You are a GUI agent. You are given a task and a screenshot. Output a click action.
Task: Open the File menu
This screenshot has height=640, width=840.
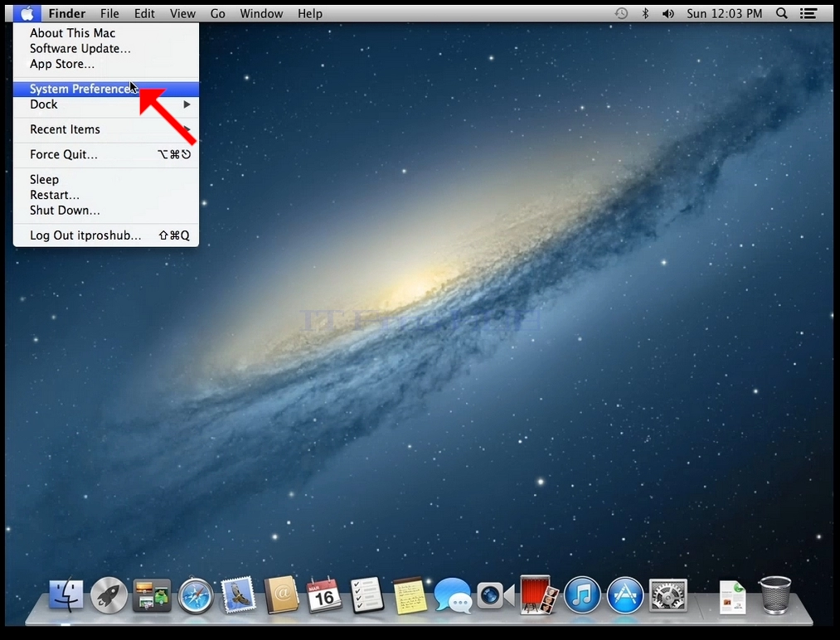[109, 13]
